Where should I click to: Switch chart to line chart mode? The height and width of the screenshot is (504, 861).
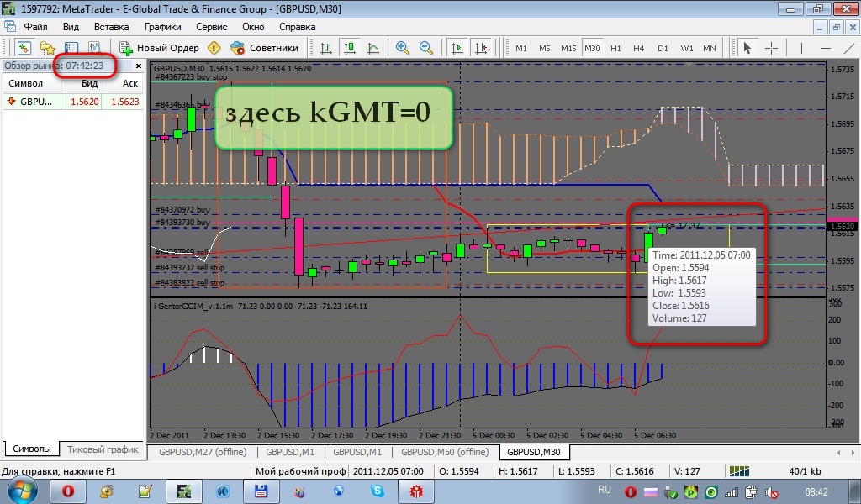tap(373, 48)
